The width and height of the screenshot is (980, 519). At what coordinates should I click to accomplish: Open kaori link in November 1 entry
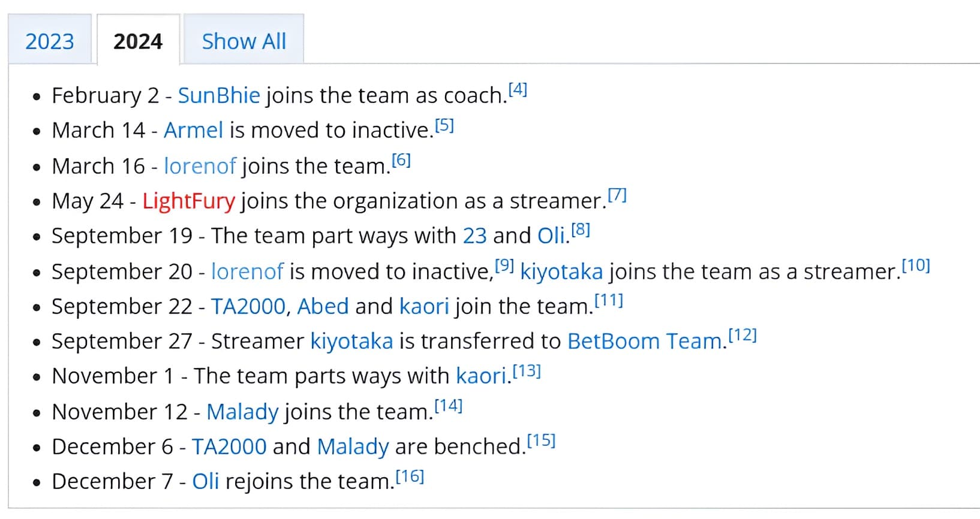click(482, 376)
